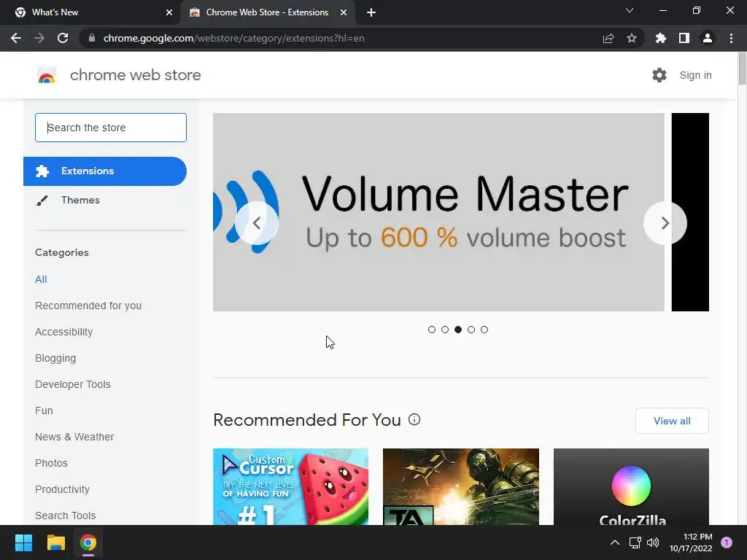This screenshot has width=747, height=560.
Task: Select Themes in sidebar
Action: 80,200
